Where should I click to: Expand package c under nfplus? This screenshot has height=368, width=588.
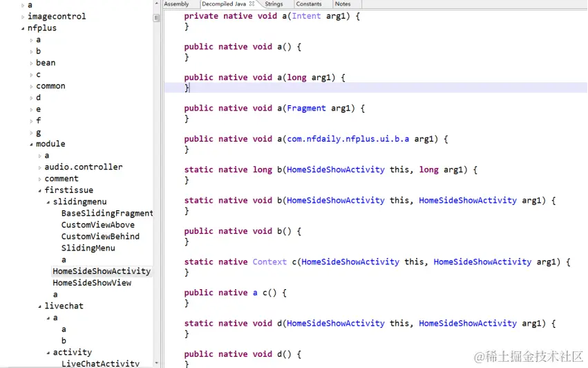click(x=31, y=75)
